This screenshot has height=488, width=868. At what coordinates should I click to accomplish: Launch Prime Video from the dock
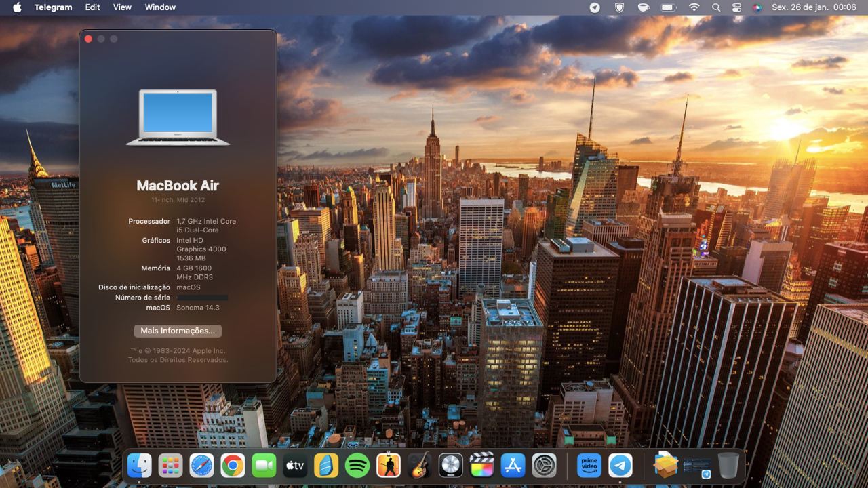click(x=589, y=466)
